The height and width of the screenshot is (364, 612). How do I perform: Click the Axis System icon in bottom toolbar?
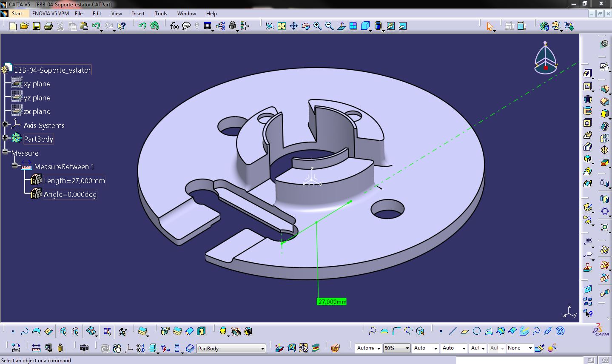pyautogui.click(x=128, y=348)
